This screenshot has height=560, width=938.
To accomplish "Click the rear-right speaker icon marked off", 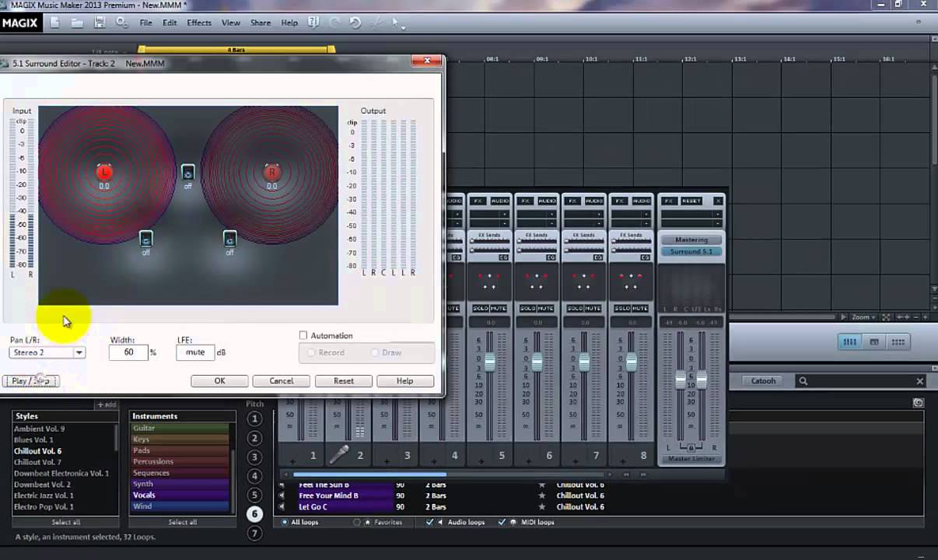I will 229,238.
